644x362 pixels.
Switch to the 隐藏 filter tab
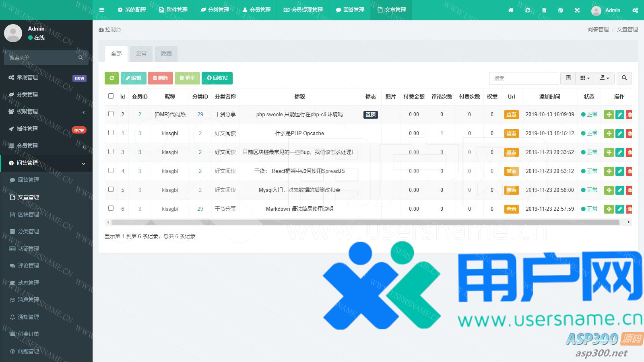click(166, 54)
